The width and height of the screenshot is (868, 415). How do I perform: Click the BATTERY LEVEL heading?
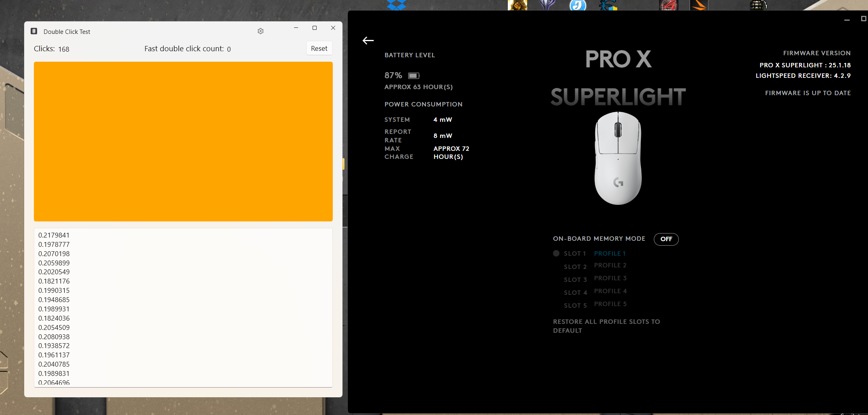[x=410, y=55]
